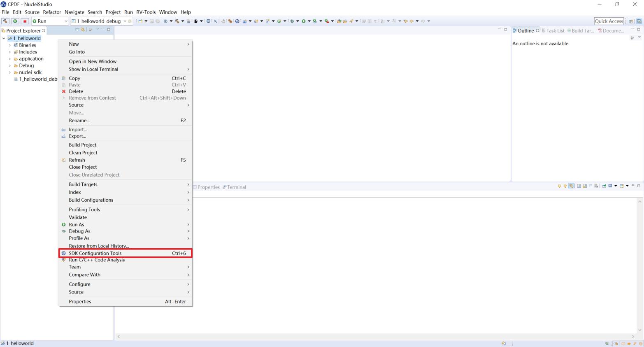The image size is (644, 347).
Task: Click the Terminal tab in bottom panel
Action: (x=237, y=187)
